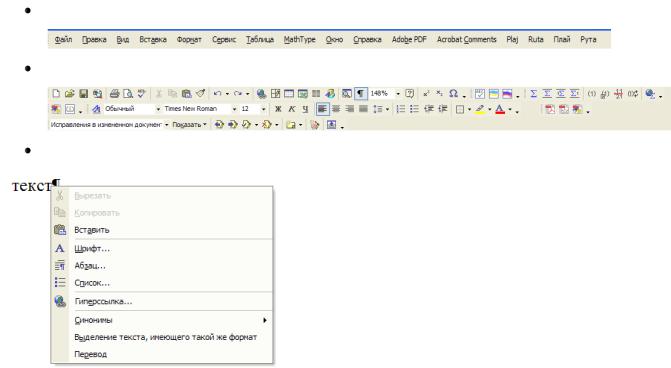Toggle italic (К) formatting

(x=291, y=109)
